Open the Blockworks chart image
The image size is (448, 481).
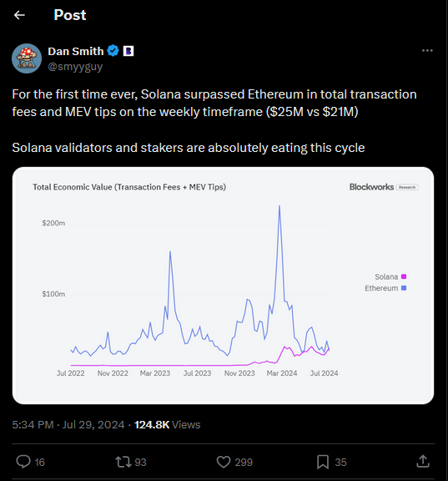tap(223, 286)
